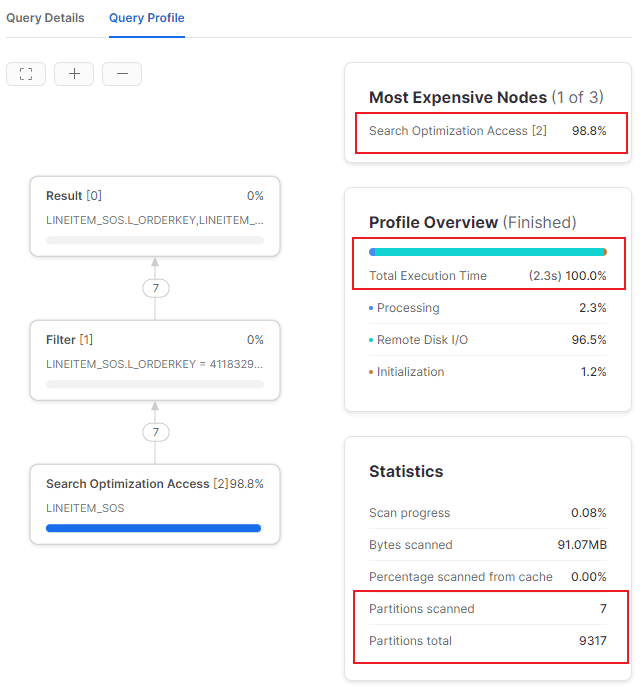Screen dimensions: 643x687
Task: Select the Result [0] node
Action: point(155,215)
